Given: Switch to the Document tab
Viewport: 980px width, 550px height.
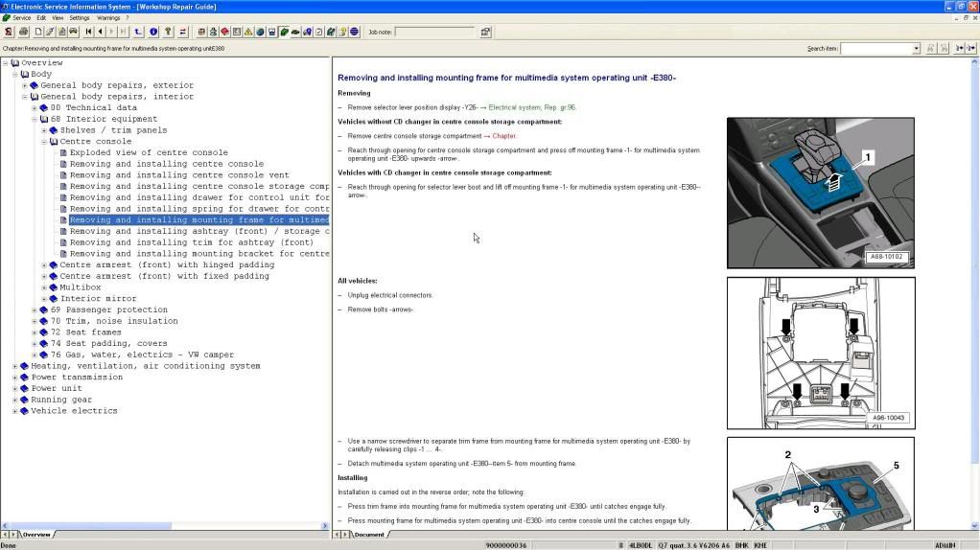Looking at the screenshot, I should point(368,535).
